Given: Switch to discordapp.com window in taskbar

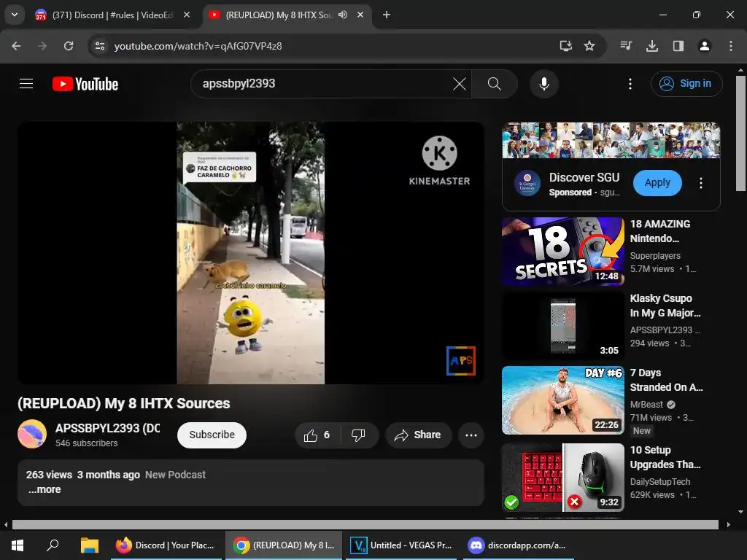Looking at the screenshot, I should pos(518,545).
